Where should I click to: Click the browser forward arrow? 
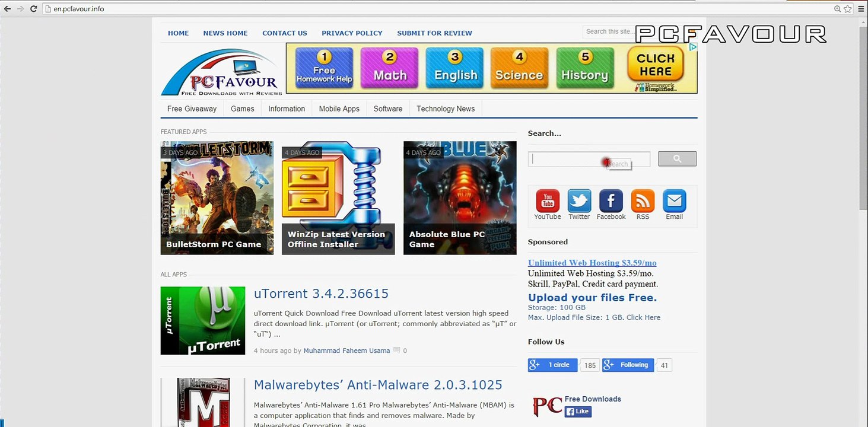pyautogui.click(x=21, y=9)
